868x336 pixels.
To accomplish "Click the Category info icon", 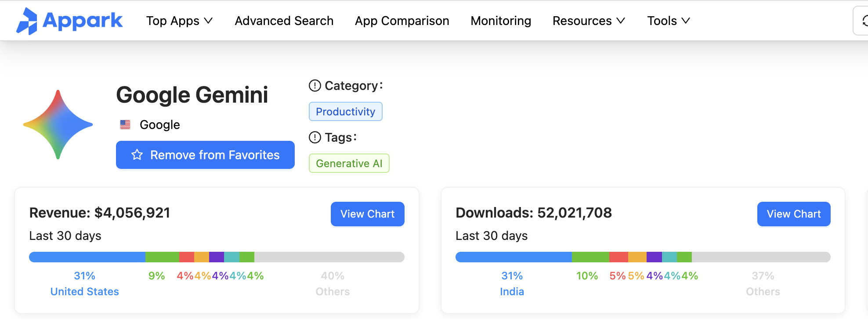I will [x=315, y=86].
